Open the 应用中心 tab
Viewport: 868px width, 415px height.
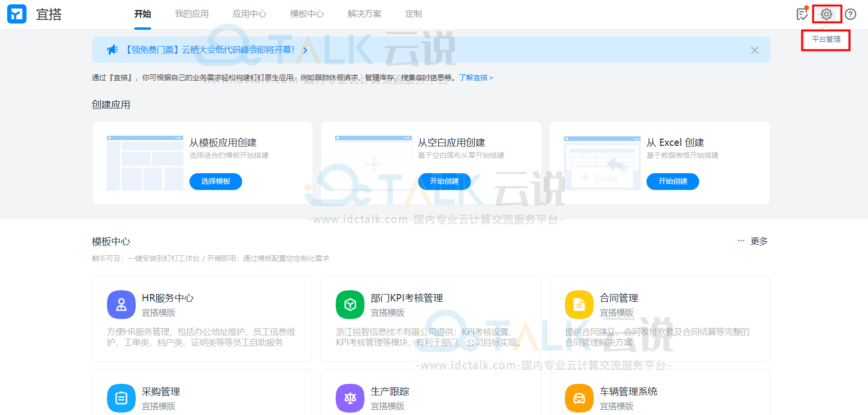(249, 14)
